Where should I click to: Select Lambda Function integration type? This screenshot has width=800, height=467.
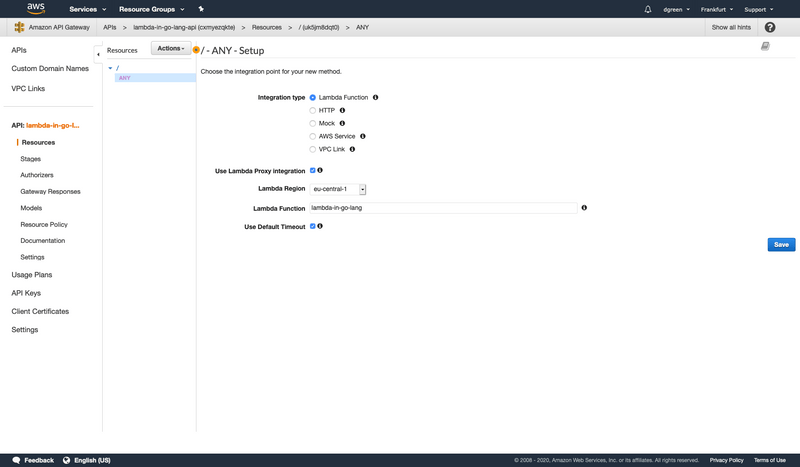coord(313,97)
